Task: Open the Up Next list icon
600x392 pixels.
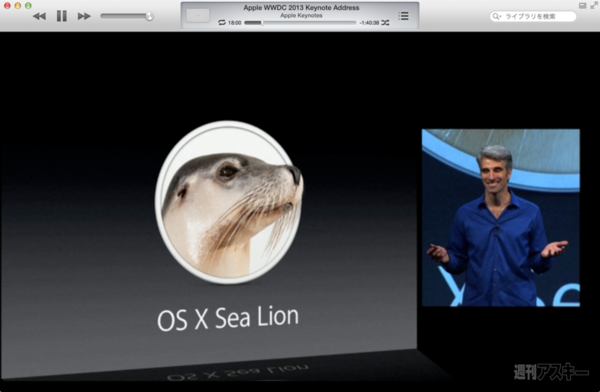Action: coord(403,16)
